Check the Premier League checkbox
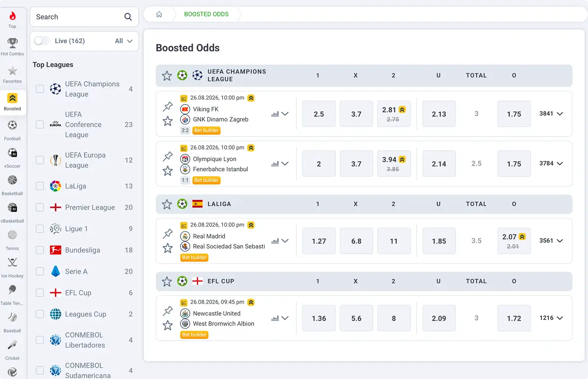This screenshot has width=588, height=379. click(x=40, y=208)
